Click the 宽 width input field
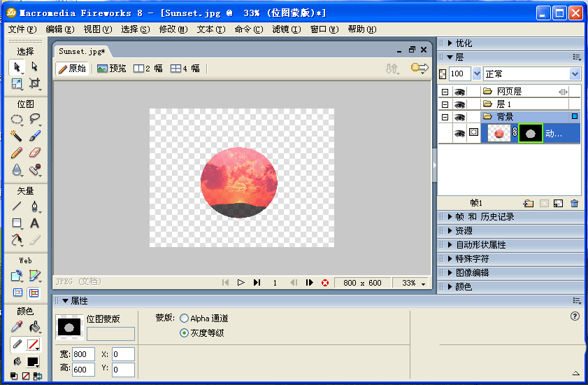This screenshot has width=588, height=385. (x=83, y=354)
